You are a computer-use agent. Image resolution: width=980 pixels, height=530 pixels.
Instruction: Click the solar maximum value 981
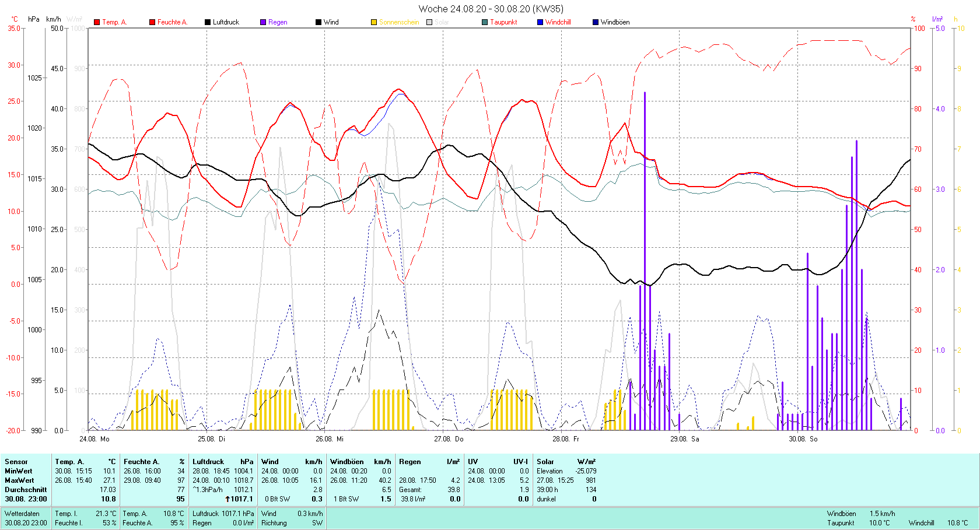click(x=591, y=480)
